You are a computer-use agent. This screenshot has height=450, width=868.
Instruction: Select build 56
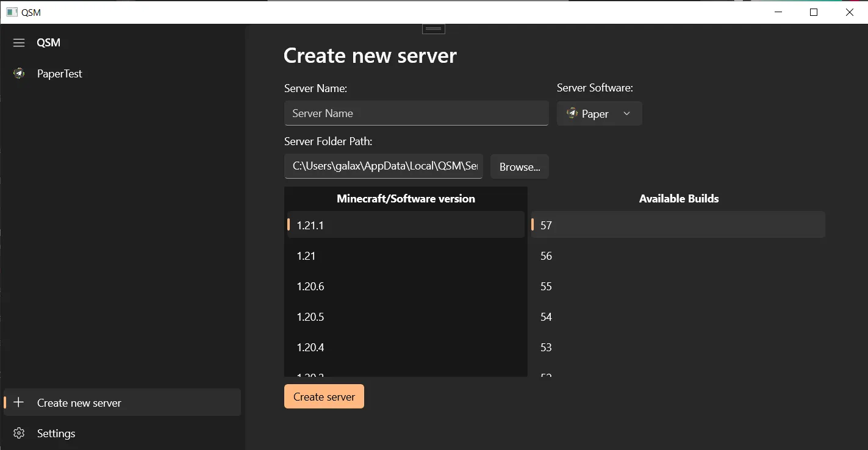click(678, 255)
